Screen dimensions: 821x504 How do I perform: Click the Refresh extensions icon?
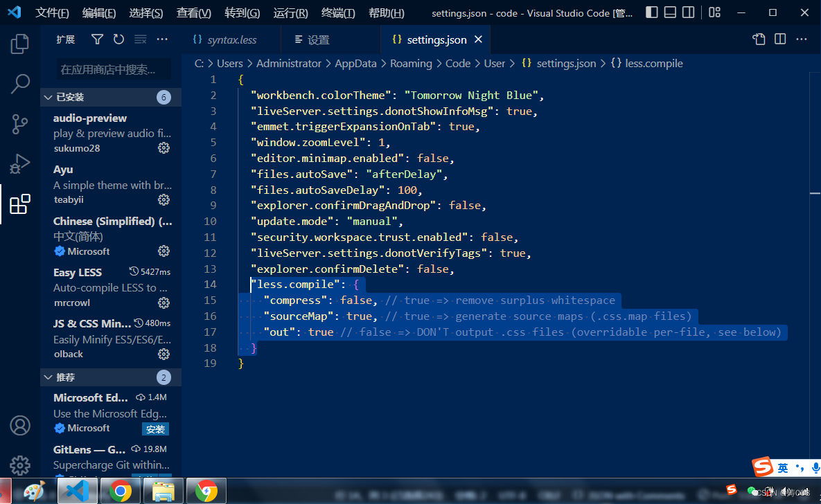click(x=118, y=39)
